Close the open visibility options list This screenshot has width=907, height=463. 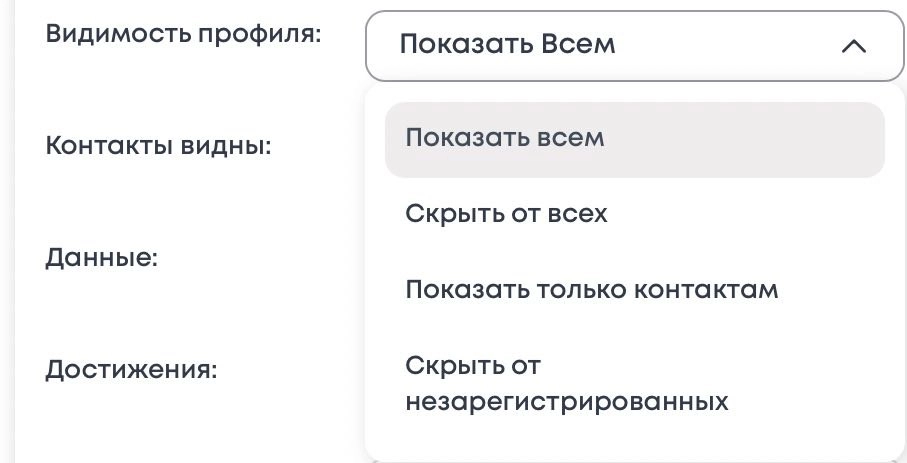[853, 46]
